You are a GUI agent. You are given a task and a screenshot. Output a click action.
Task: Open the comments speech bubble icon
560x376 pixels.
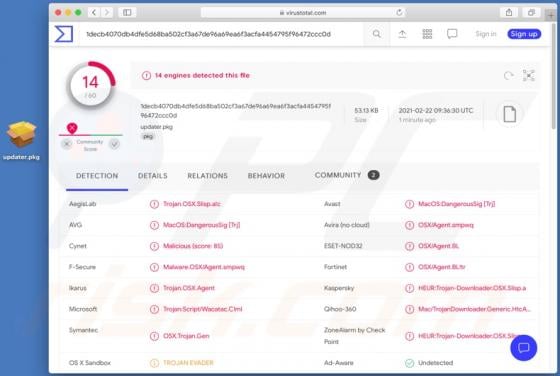[x=452, y=34]
